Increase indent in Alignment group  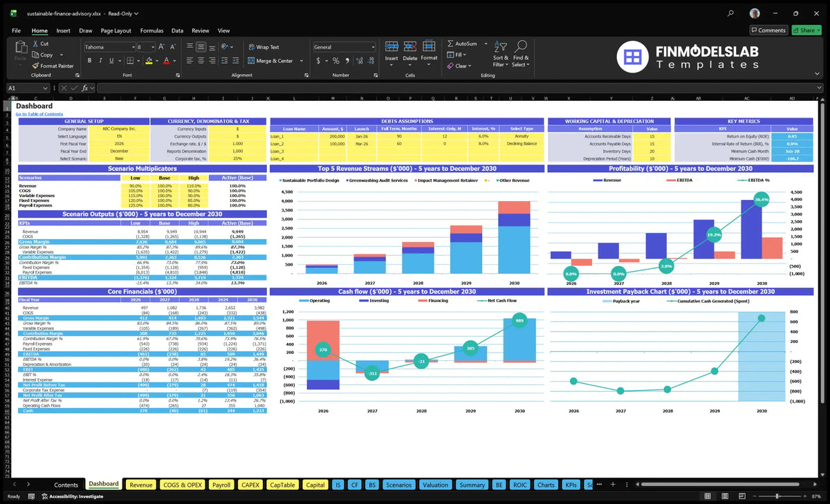(237, 61)
